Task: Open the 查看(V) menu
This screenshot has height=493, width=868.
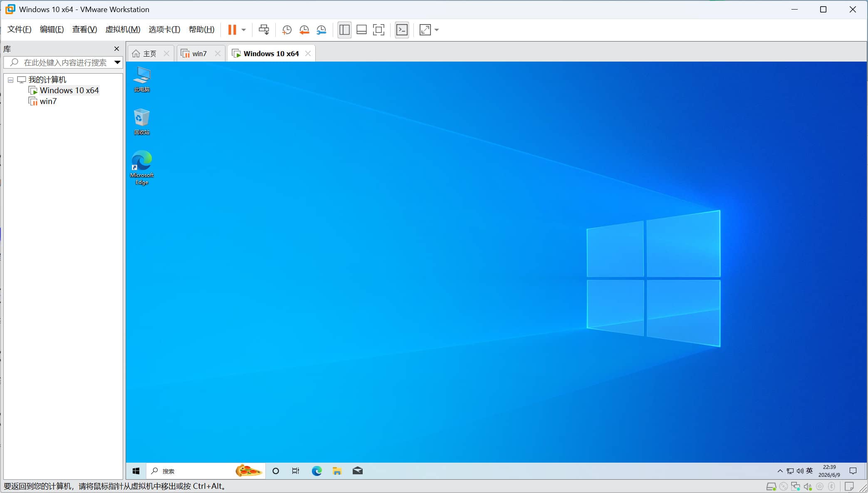Action: (x=84, y=29)
